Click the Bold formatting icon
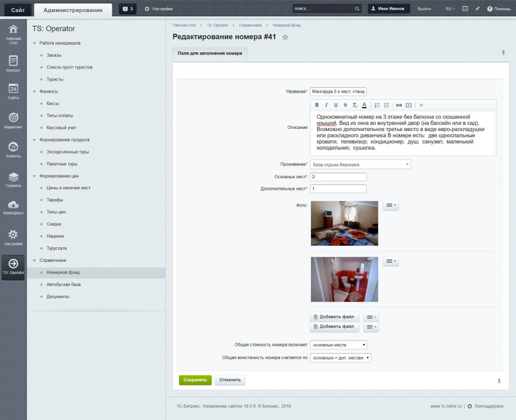The image size is (516, 420). tap(316, 105)
